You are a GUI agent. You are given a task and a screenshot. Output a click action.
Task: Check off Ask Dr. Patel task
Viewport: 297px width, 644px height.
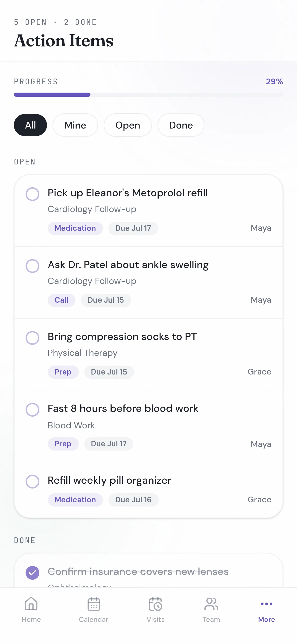click(x=32, y=266)
